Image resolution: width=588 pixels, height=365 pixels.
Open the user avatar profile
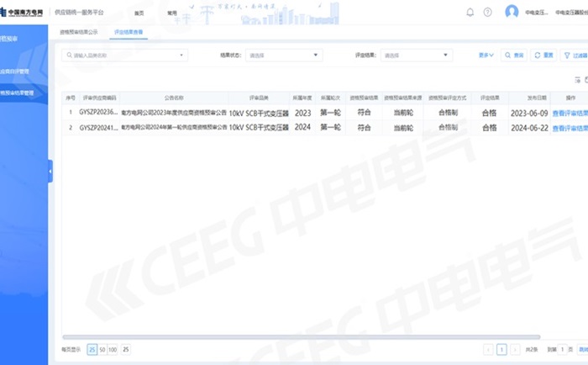click(512, 12)
